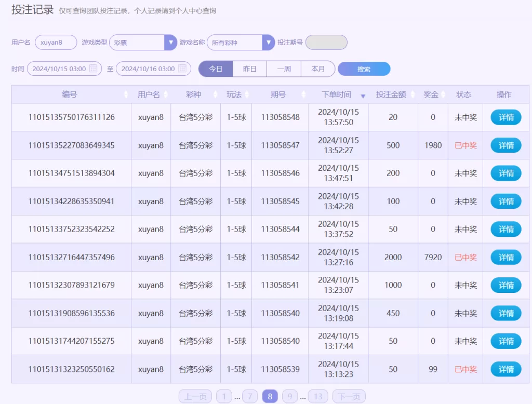Click the order time 2024/10/15 13:13:23
The width and height of the screenshot is (532, 404).
pos(338,369)
